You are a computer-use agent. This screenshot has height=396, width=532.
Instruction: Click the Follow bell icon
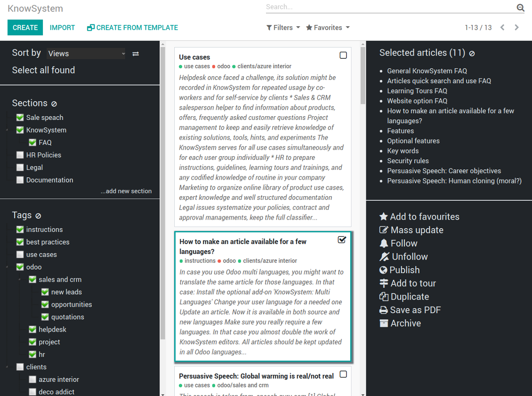click(383, 244)
